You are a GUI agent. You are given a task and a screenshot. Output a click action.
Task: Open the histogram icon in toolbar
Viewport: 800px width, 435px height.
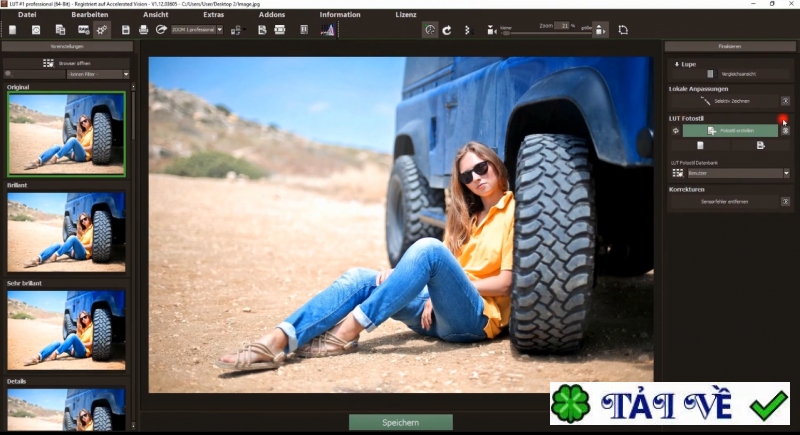tap(327, 30)
